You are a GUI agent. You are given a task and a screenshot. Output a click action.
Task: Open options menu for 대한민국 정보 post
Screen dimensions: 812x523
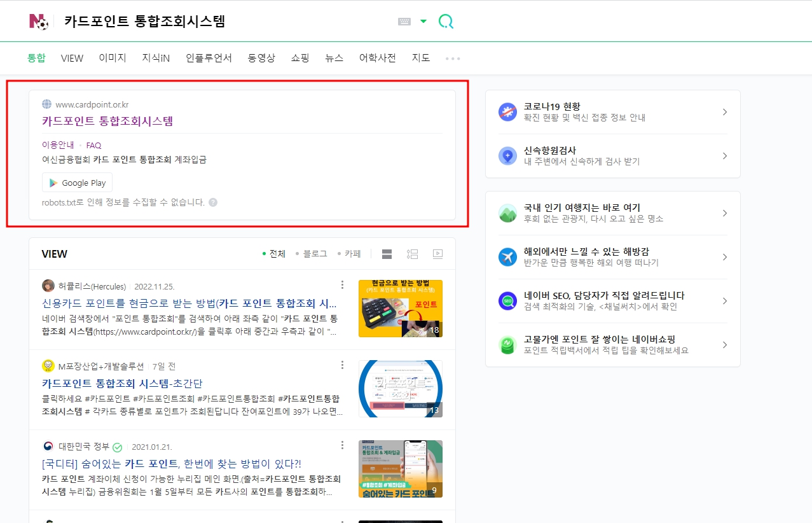(342, 445)
